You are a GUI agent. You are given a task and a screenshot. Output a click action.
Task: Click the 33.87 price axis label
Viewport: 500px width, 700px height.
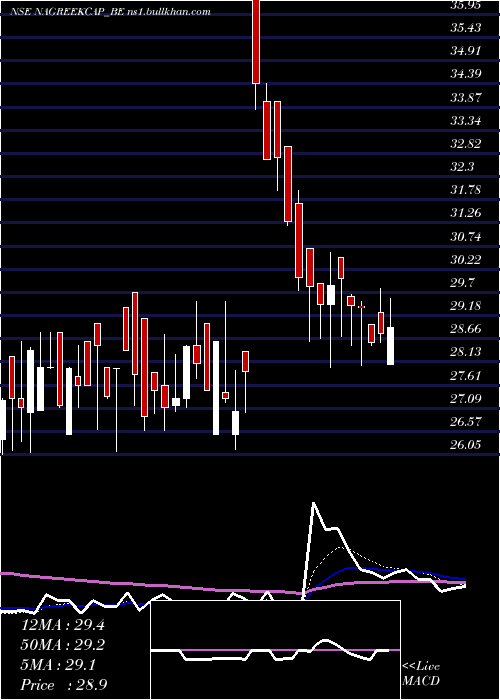[466, 97]
